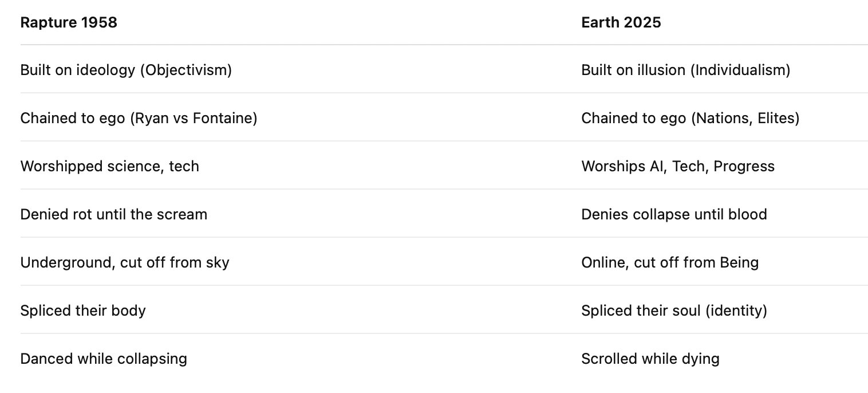The image size is (868, 393).
Task: Click 'Danced while collapsing' cell
Action: (x=103, y=359)
